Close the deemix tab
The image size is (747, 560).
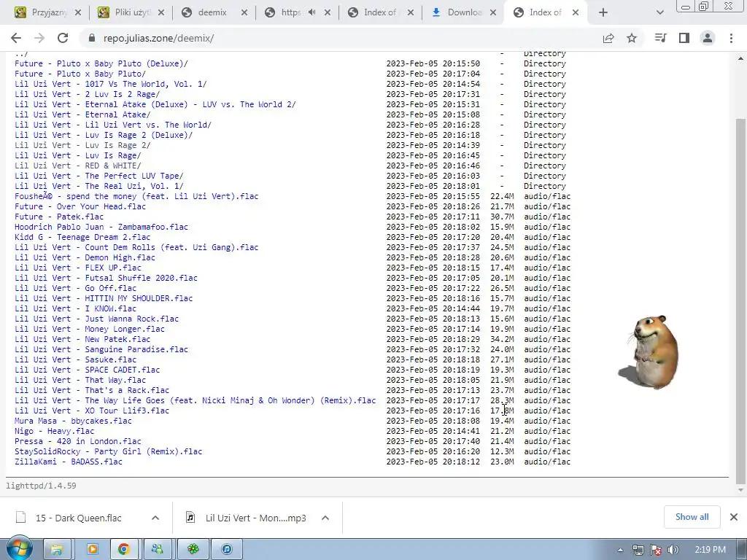244,12
